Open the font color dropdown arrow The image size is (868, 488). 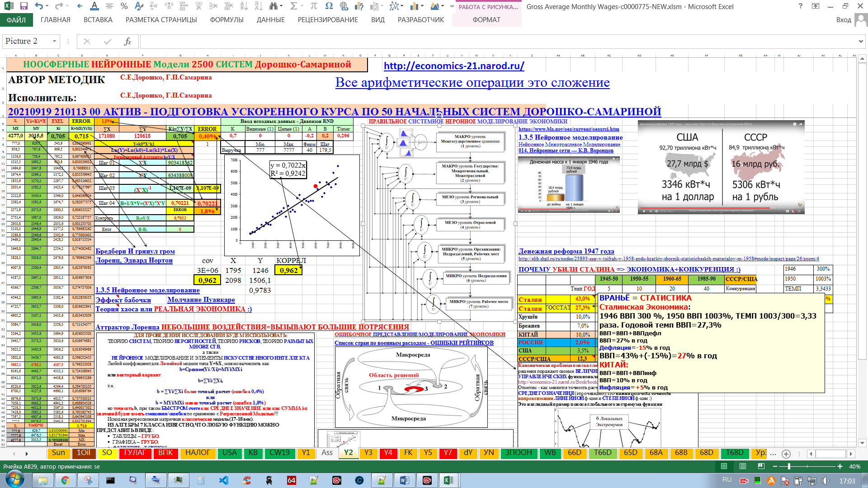[94, 6]
